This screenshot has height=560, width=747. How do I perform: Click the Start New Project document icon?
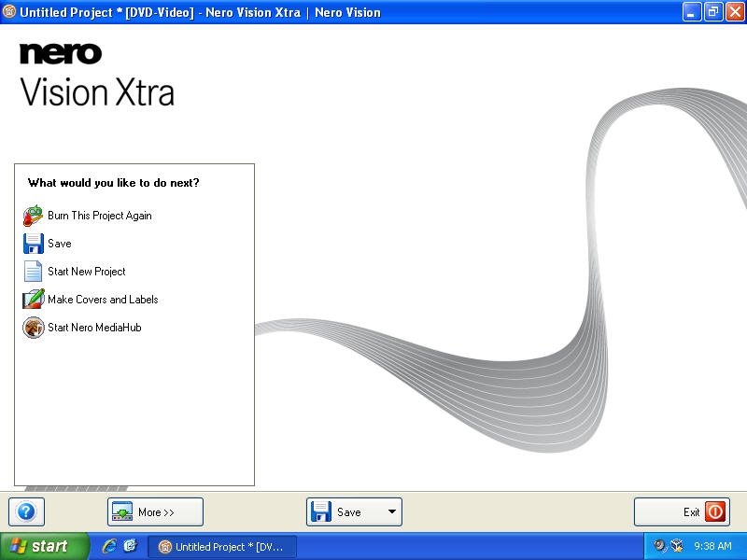tap(33, 272)
